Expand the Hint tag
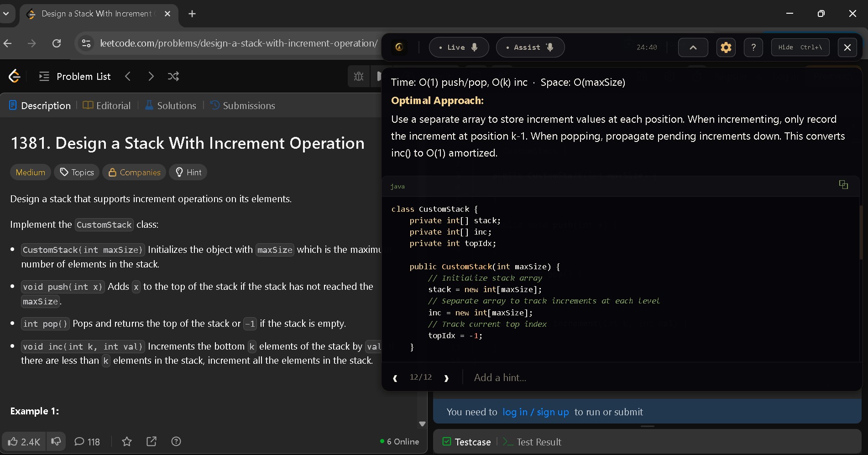This screenshot has height=455, width=868. (188, 172)
